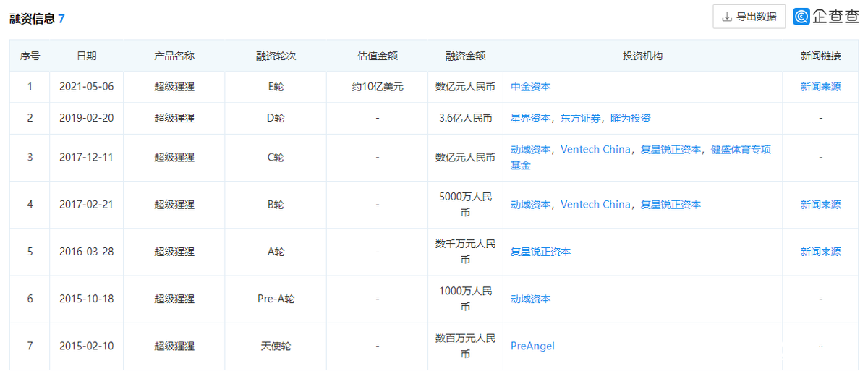Select the B轮 round cell
This screenshot has height=374, width=868.
tap(276, 205)
